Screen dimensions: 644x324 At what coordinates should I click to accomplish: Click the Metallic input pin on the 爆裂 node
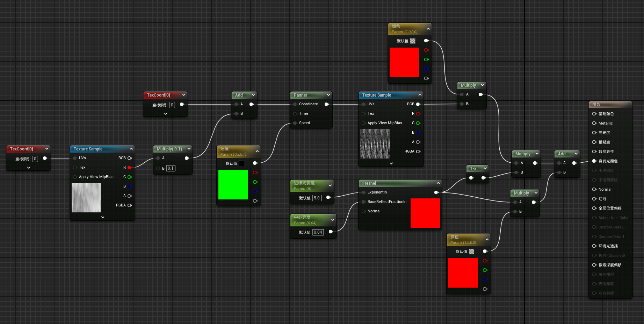[x=594, y=123]
